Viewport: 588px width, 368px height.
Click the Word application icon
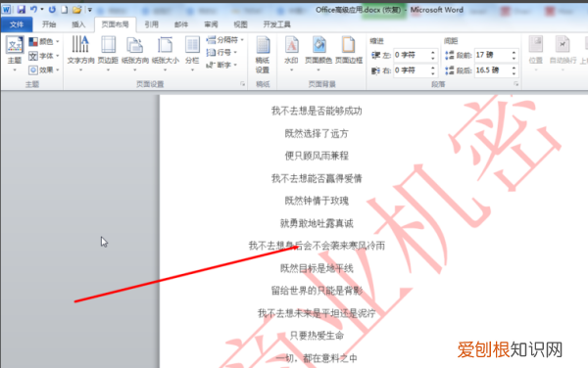(7, 10)
